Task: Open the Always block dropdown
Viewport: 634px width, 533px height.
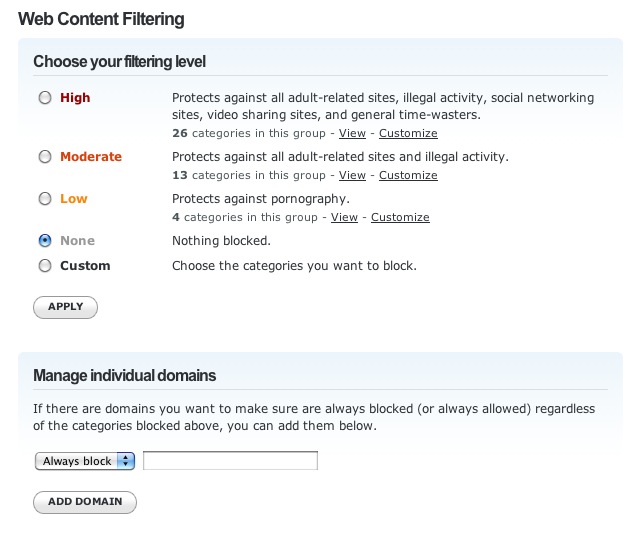Action: (x=85, y=461)
